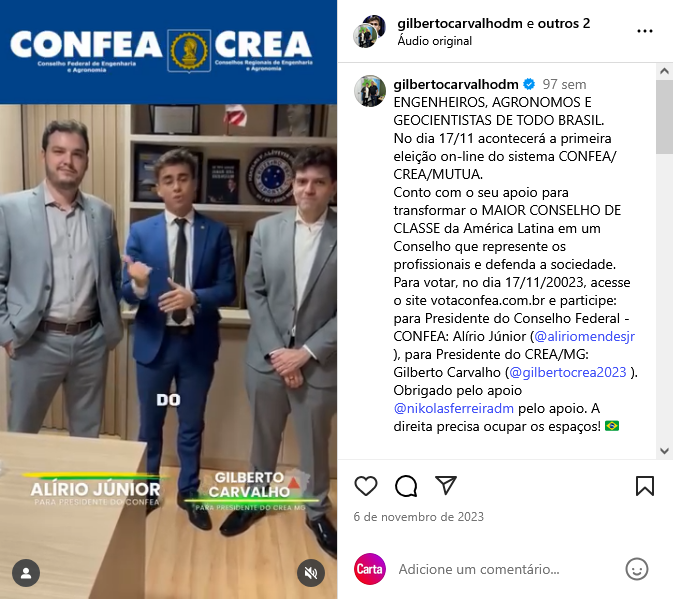
Task: Open the header profile pictures avatar
Action: (x=369, y=30)
